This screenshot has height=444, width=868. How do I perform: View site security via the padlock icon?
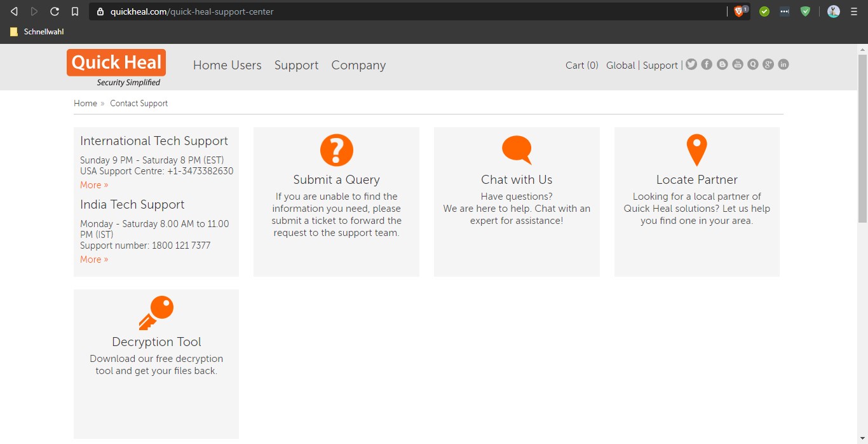(x=100, y=11)
